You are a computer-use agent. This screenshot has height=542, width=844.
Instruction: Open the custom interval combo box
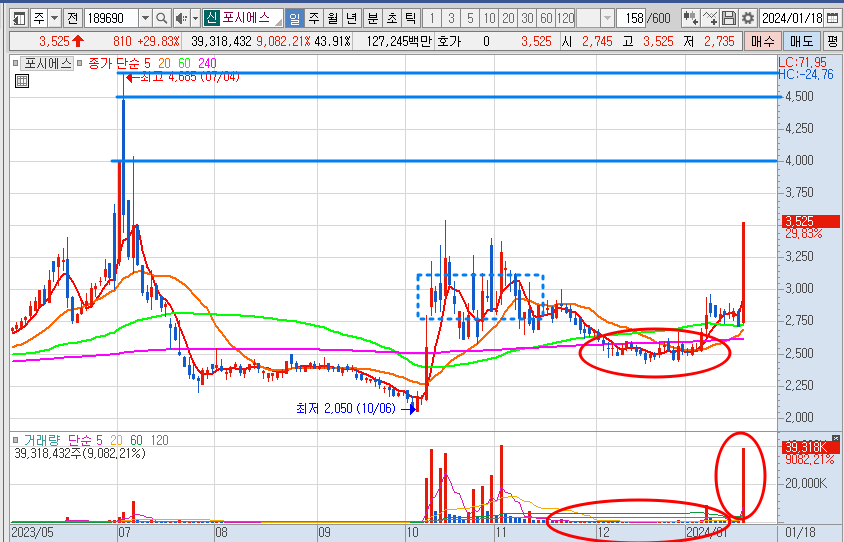[x=595, y=18]
